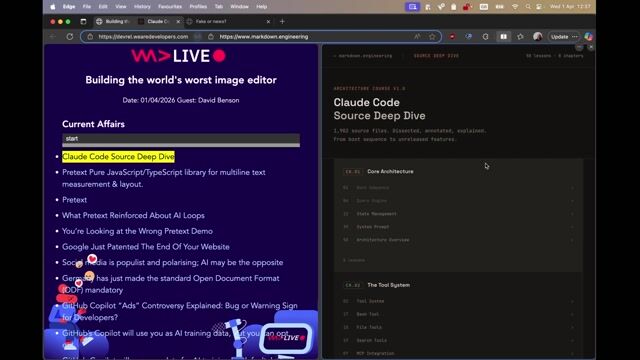The width and height of the screenshot is (640, 360).
Task: Open the Copilot sidebar icon
Action: pos(588,37)
